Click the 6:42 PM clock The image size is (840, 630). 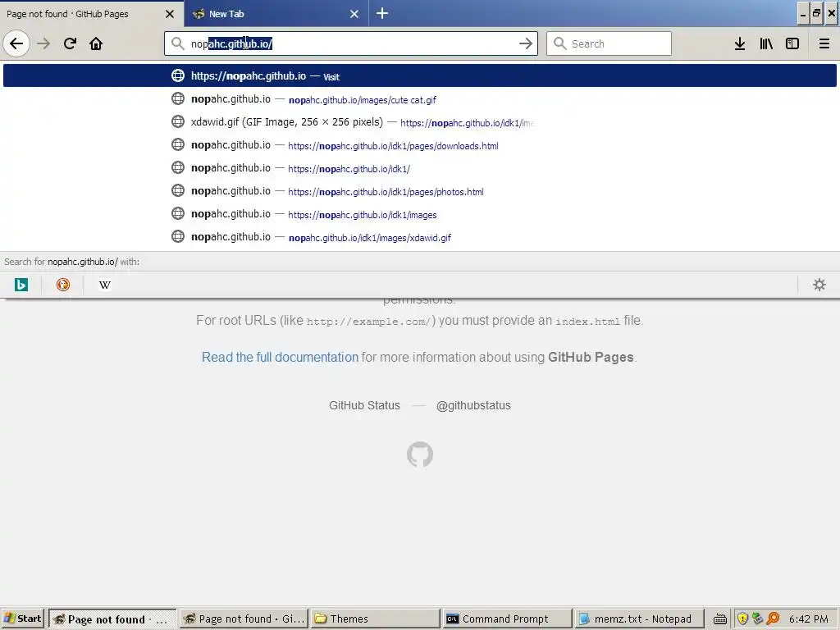point(808,619)
